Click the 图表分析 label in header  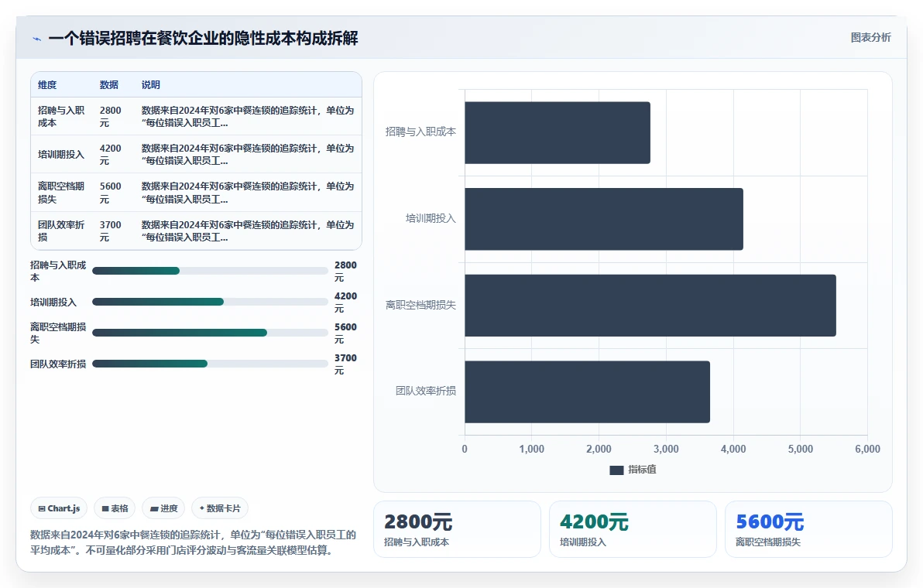[x=870, y=38]
